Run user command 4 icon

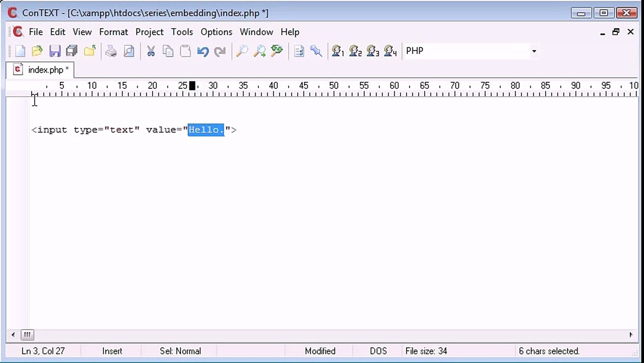[x=391, y=51]
